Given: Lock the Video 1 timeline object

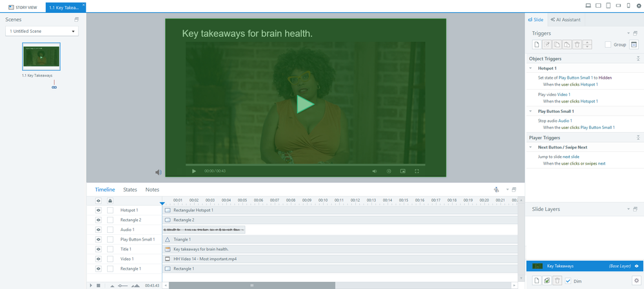Looking at the screenshot, I should pos(110,259).
